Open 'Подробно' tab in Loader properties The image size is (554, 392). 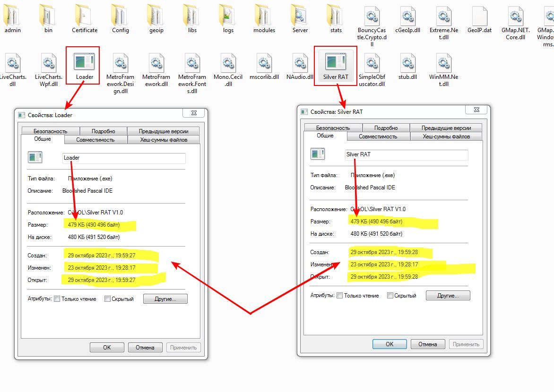pos(104,131)
